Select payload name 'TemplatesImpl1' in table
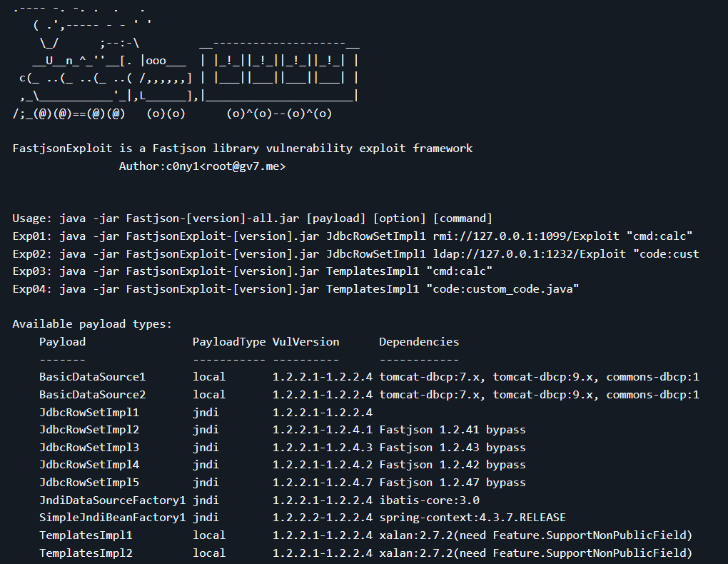Screen dimensions: 728x564 point(86,535)
